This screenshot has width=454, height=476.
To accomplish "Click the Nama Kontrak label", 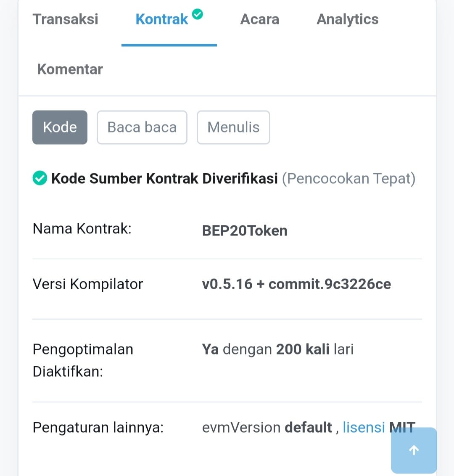I will pos(82,228).
